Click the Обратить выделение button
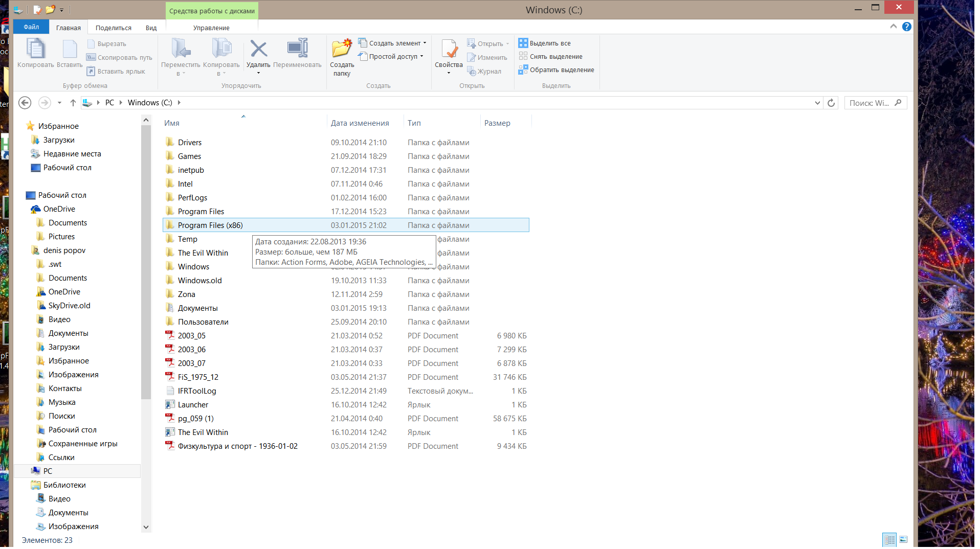This screenshot has width=980, height=549. pos(556,70)
